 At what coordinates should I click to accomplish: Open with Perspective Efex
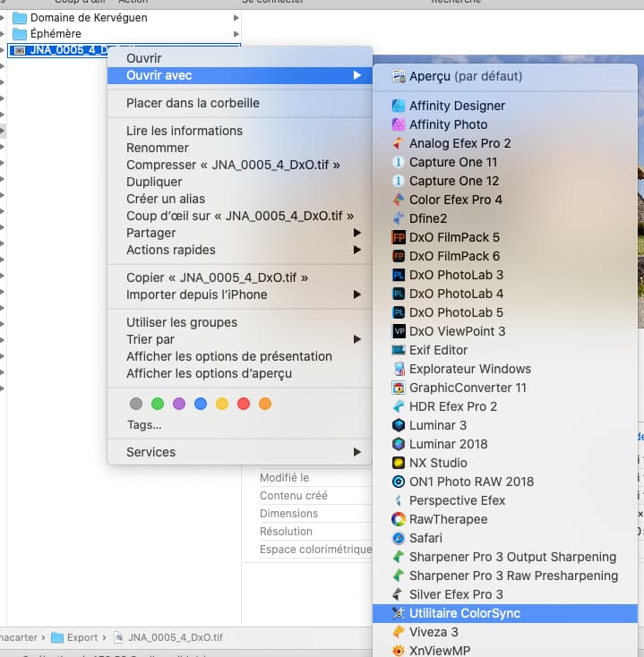click(x=505, y=500)
